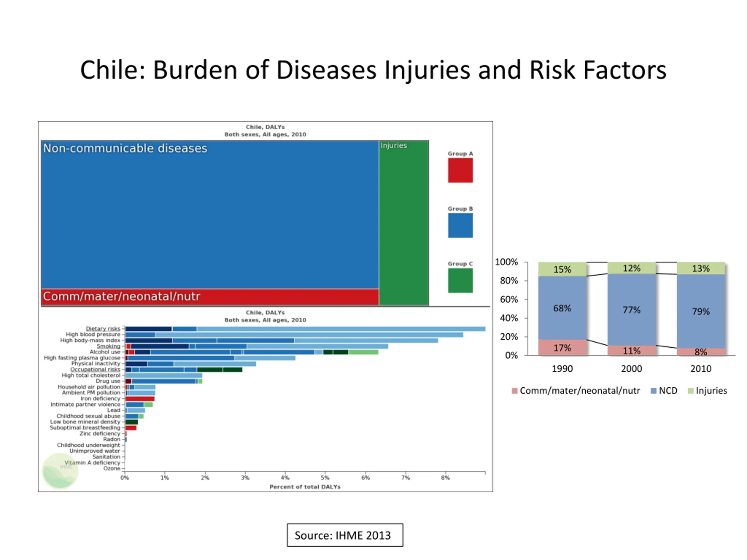Click the 'Alcohol use' bar label

[x=105, y=352]
